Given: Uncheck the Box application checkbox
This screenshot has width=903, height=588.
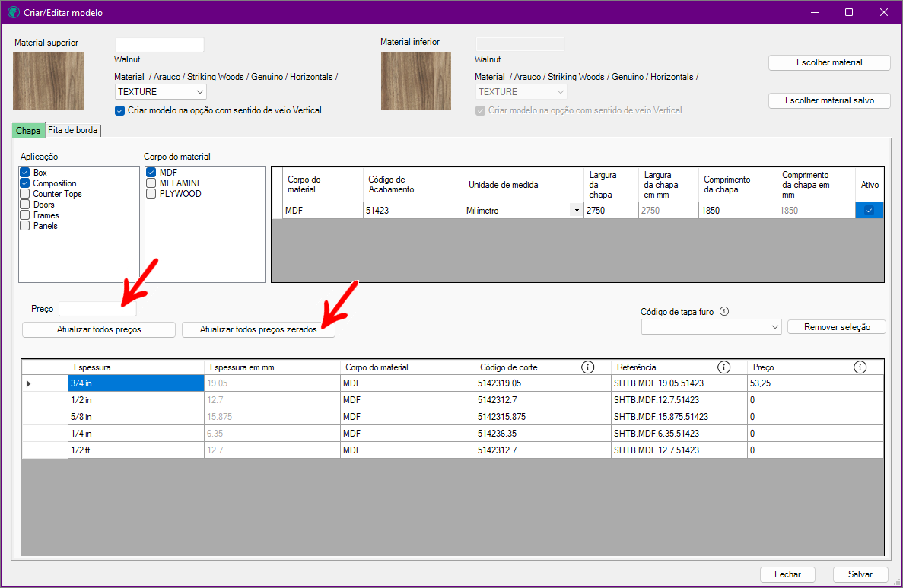Looking at the screenshot, I should click(x=25, y=173).
